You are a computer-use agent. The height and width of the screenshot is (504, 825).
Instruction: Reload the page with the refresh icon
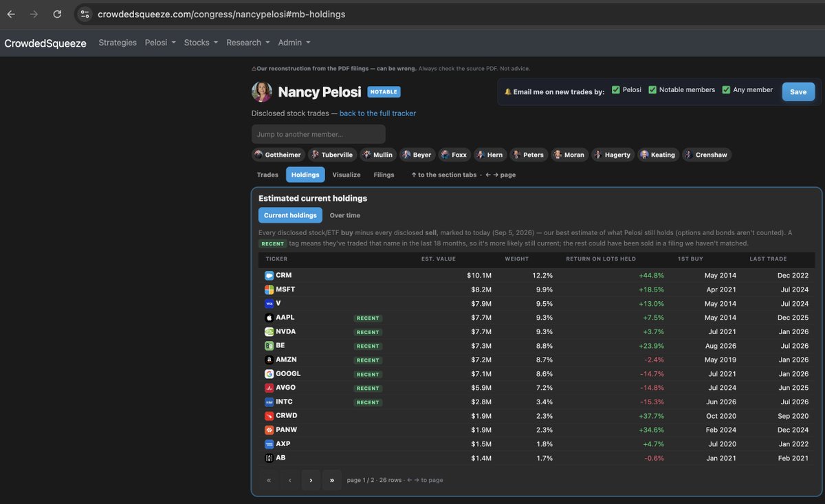(x=57, y=14)
